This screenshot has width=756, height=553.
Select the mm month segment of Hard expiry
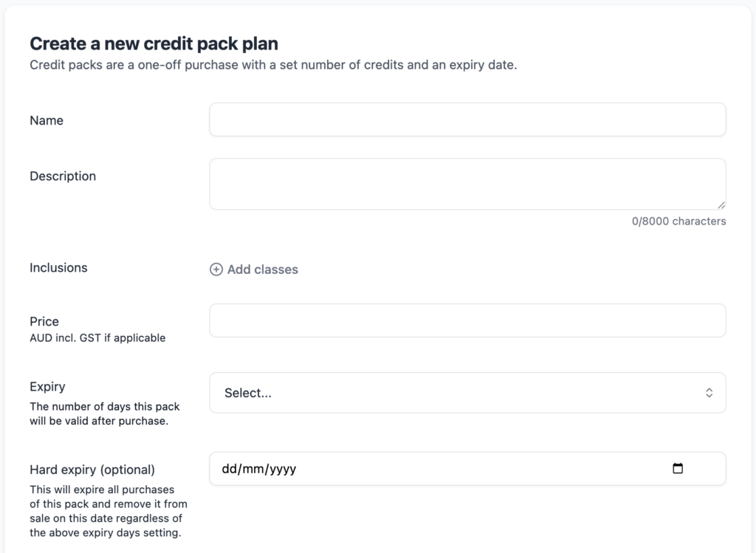point(251,468)
